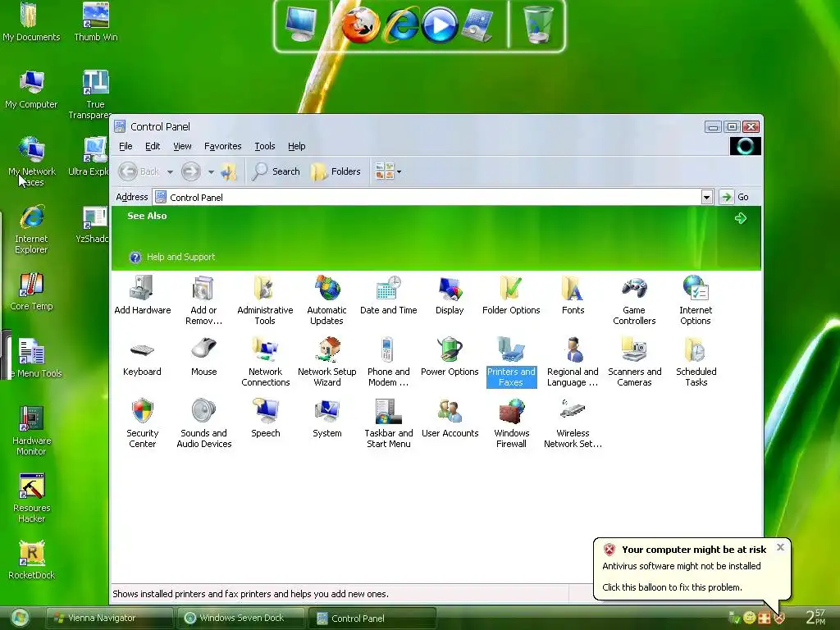Collapse the See Also panel arrow
840x630 pixels.
(x=741, y=218)
